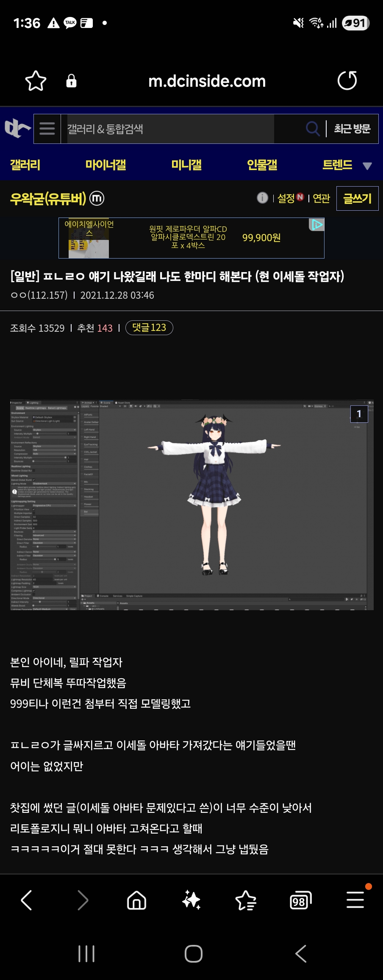The image size is (383, 980).
Task: Open the 98 tabs switcher
Action: pos(300,900)
